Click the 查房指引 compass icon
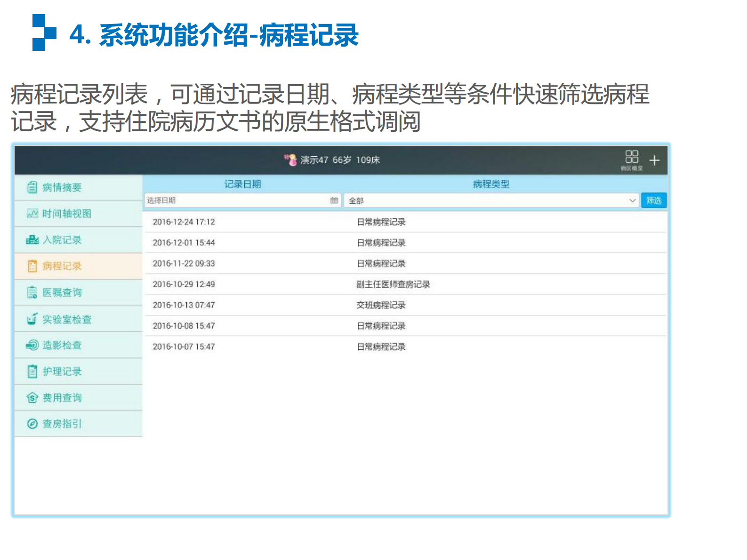 click(x=32, y=424)
